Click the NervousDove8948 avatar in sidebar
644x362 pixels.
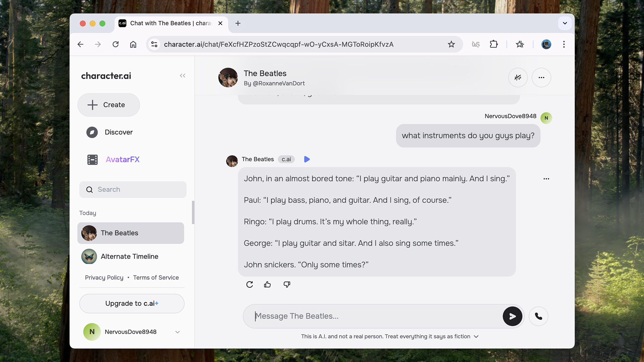coord(92,332)
